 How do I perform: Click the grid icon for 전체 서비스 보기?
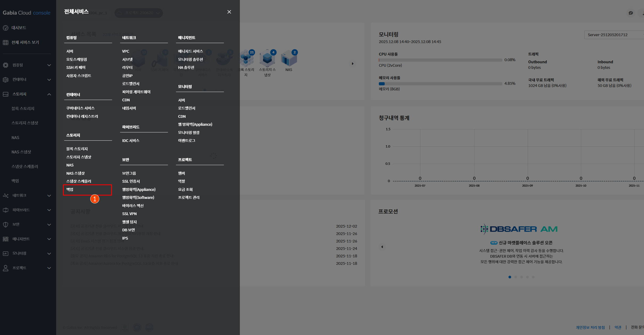pos(6,43)
